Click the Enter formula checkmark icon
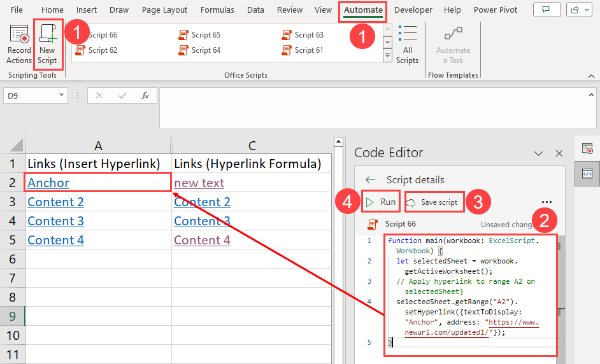The width and height of the screenshot is (600, 364). (122, 95)
